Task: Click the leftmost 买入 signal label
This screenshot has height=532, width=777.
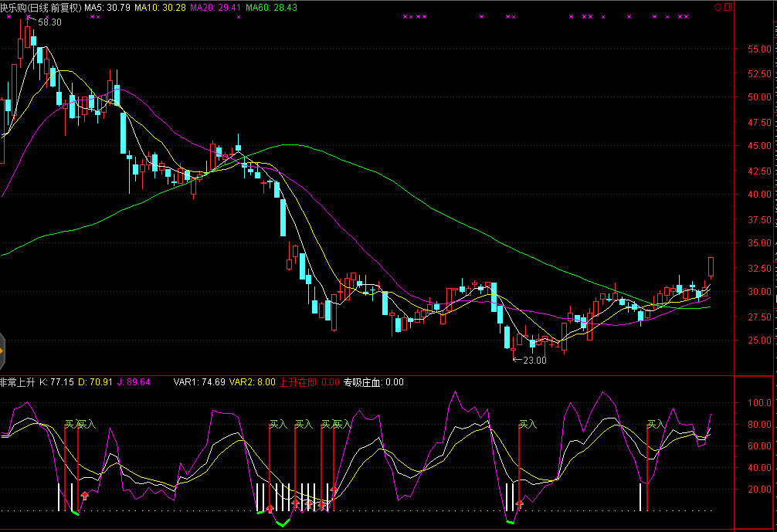Action: click(x=70, y=424)
